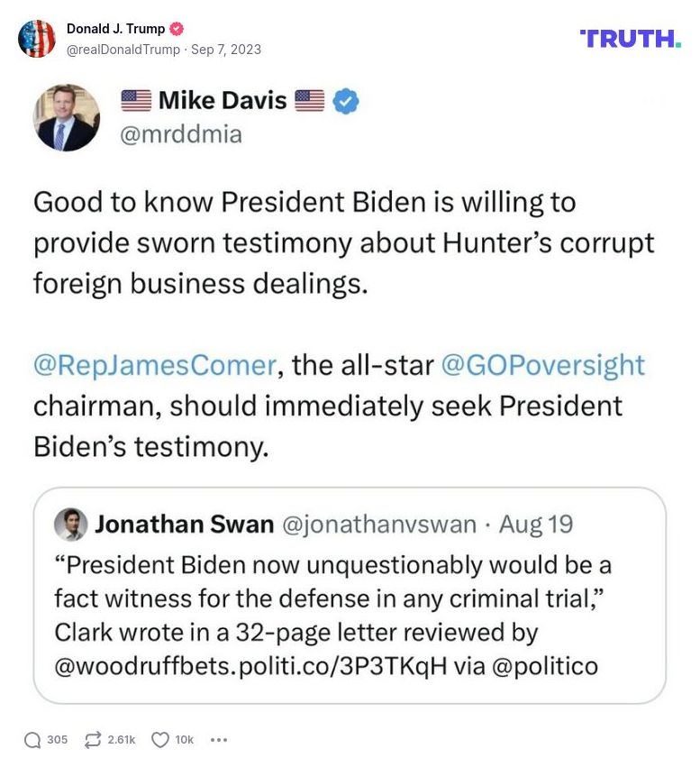
Task: Click the @mrddmia handle
Action: (x=180, y=134)
